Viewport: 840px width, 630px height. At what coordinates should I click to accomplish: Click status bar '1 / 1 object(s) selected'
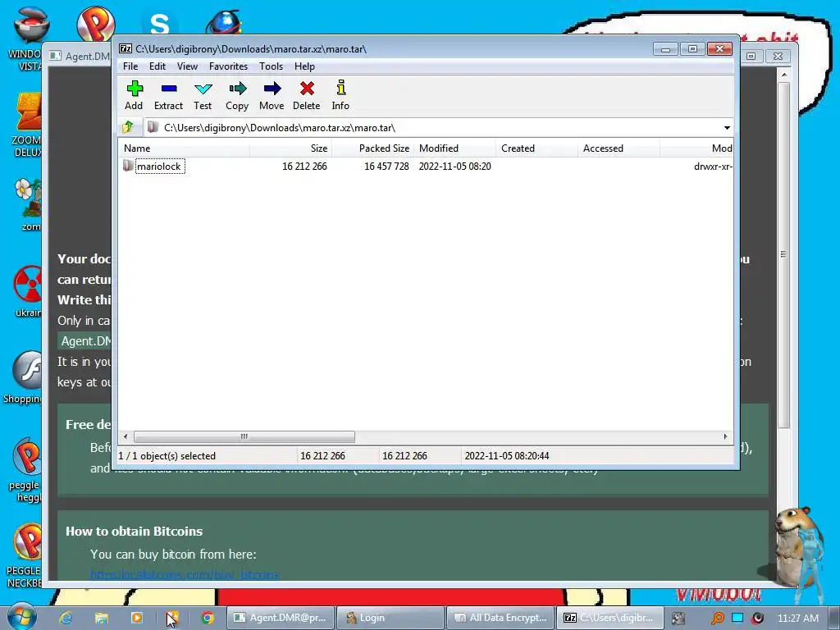tap(167, 456)
